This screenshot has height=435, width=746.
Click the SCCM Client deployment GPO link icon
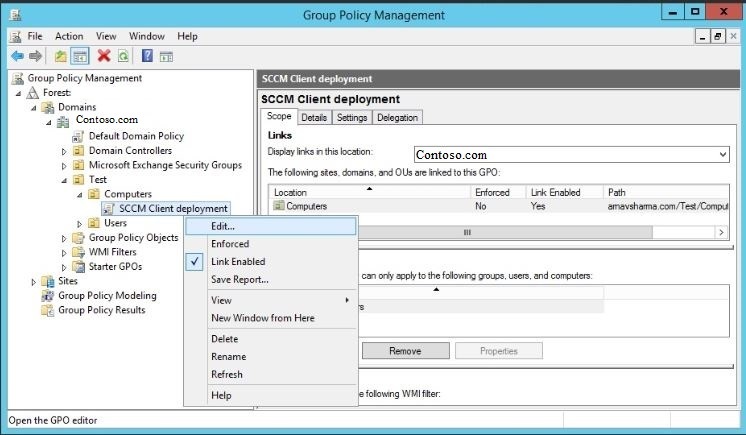click(x=108, y=209)
